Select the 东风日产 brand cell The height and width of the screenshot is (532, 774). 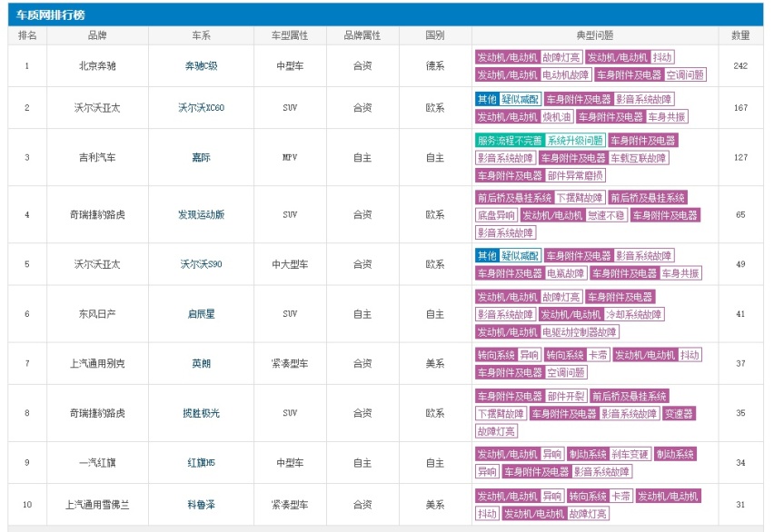(97, 314)
